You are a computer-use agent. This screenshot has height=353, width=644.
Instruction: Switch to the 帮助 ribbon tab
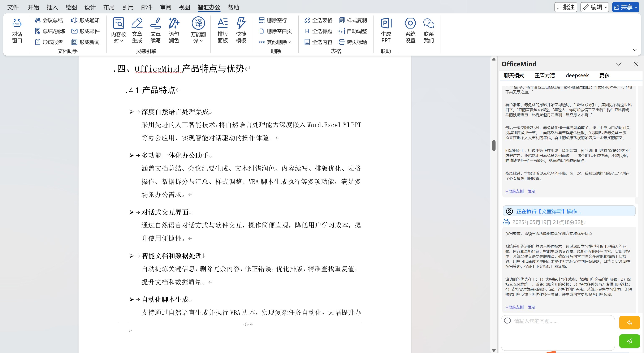coord(233,7)
